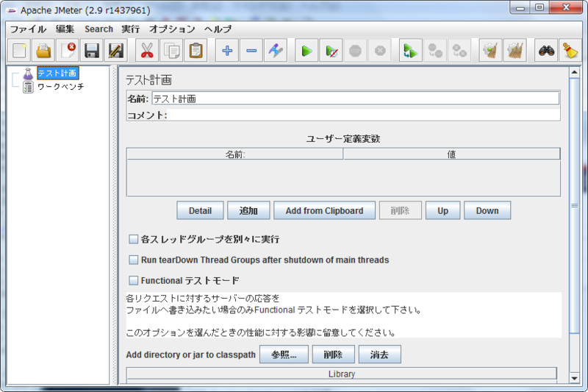This screenshot has height=392, width=588.
Task: Click the 名前: column header in variables table
Action: pos(235,154)
